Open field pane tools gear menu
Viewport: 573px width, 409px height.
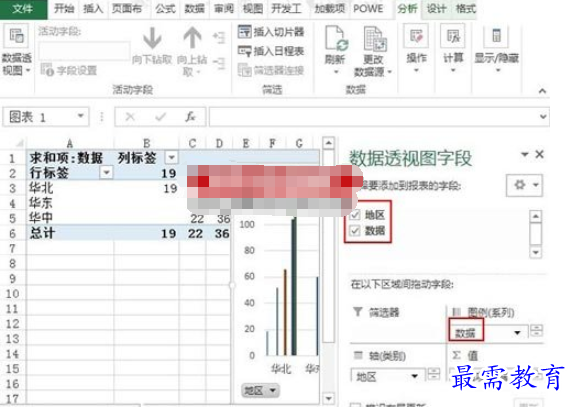(524, 185)
